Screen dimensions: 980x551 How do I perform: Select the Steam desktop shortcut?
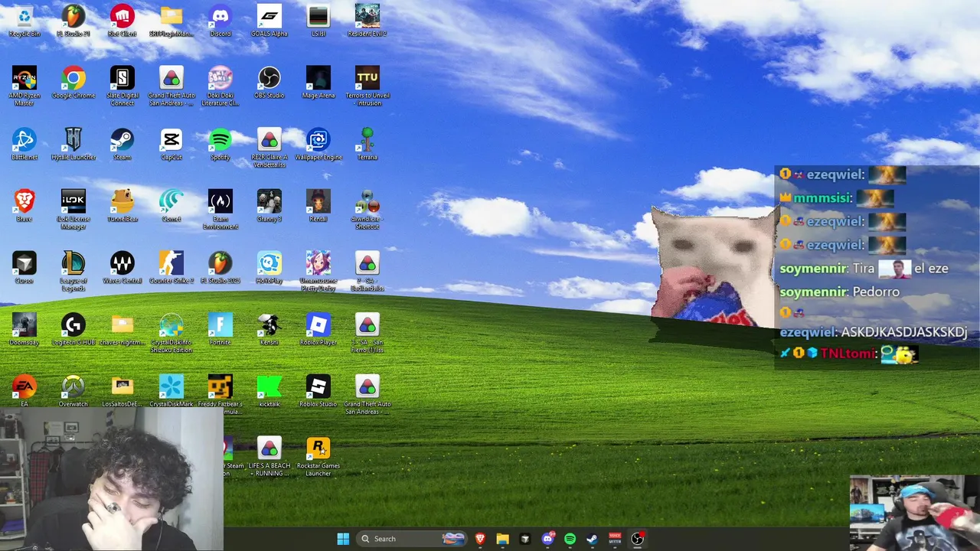[x=122, y=144]
